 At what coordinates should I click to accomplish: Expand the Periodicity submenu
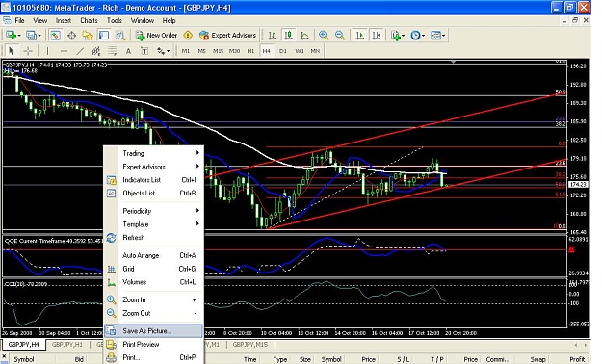click(x=153, y=211)
